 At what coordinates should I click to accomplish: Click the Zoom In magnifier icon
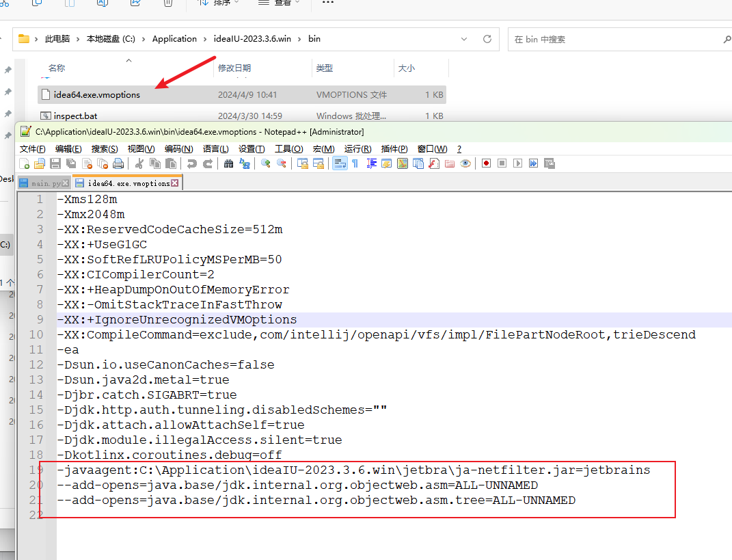pyautogui.click(x=265, y=163)
